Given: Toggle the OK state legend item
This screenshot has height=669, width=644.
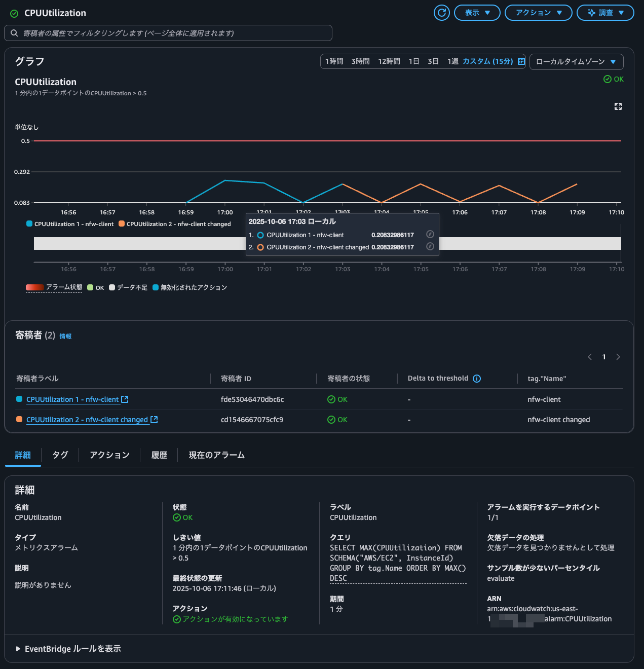Looking at the screenshot, I should 96,287.
